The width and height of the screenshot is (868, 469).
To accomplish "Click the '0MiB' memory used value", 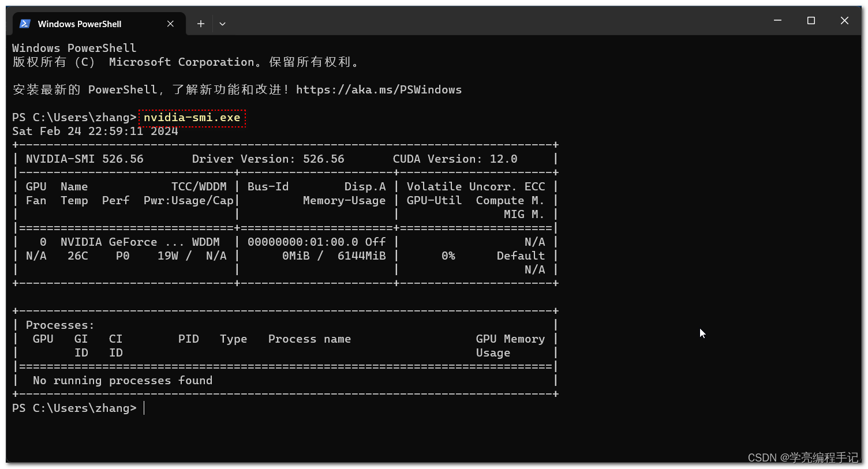I will click(296, 256).
